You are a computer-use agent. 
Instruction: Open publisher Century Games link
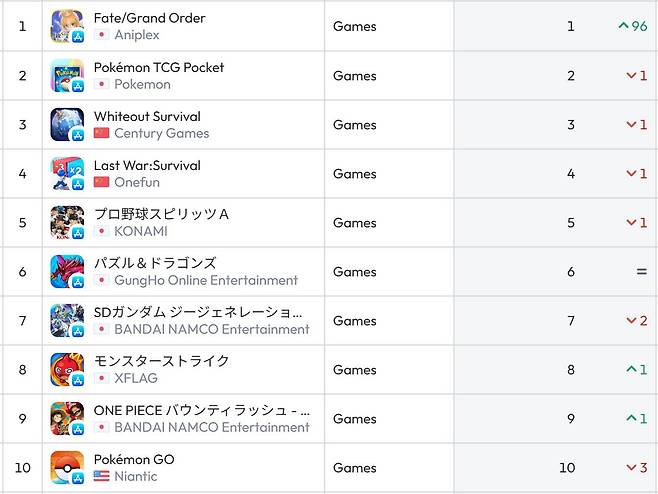(x=161, y=133)
